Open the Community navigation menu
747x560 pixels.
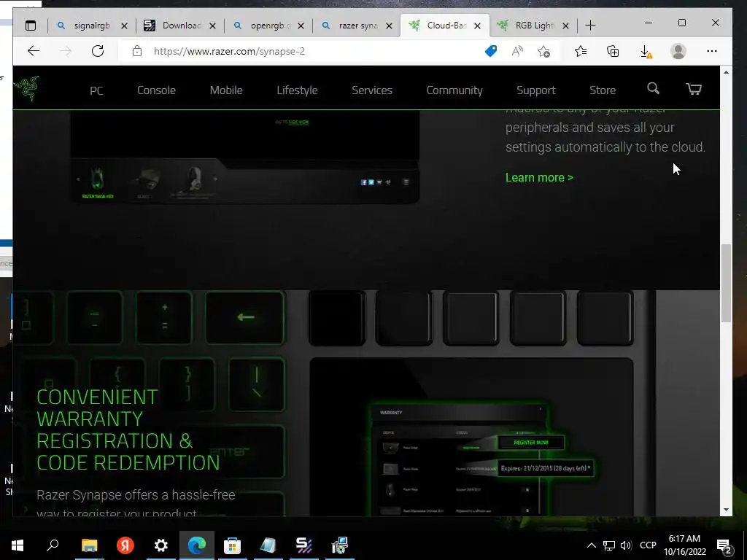tap(454, 90)
